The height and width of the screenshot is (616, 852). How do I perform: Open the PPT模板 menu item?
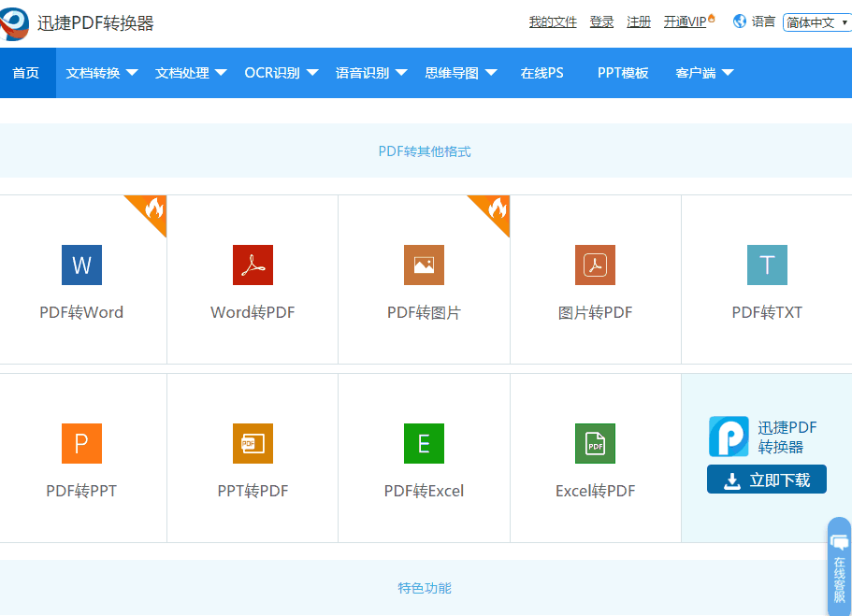[623, 73]
